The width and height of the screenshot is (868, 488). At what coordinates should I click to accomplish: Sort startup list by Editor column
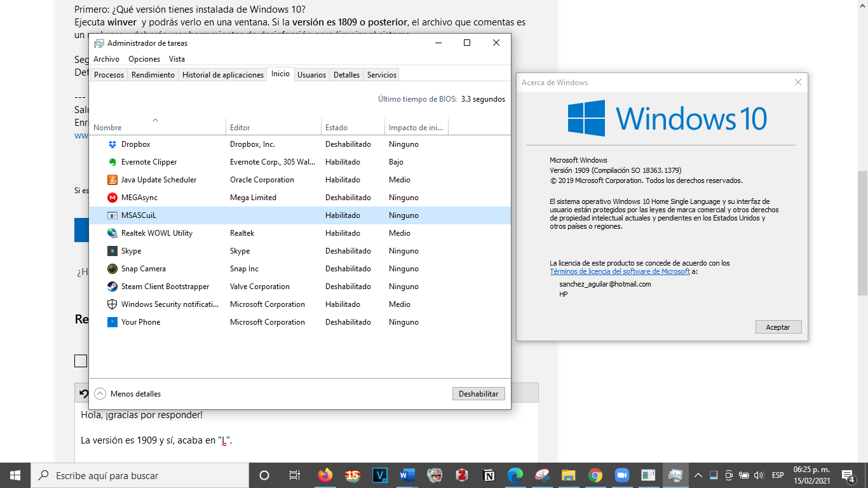[x=274, y=127]
